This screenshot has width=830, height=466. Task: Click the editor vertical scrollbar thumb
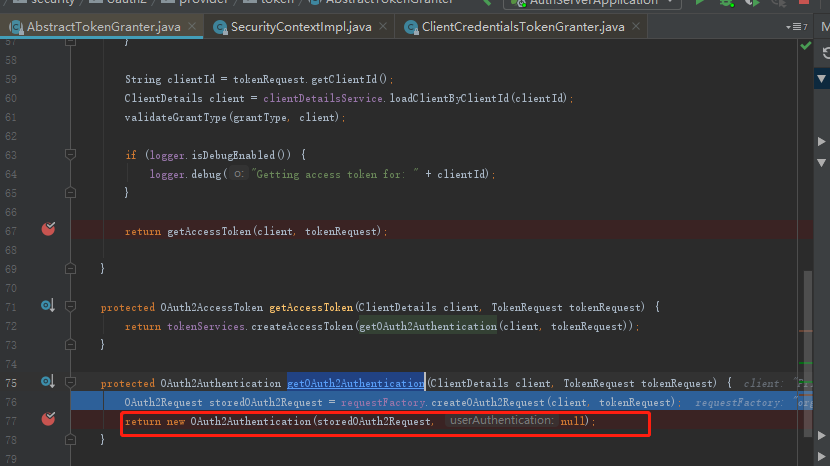[x=807, y=354]
